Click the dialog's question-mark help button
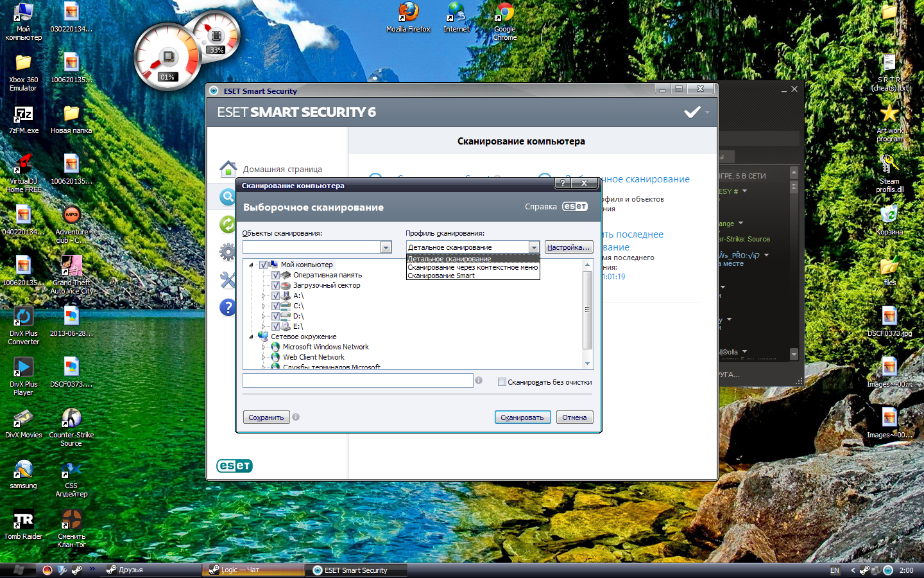 (x=563, y=183)
